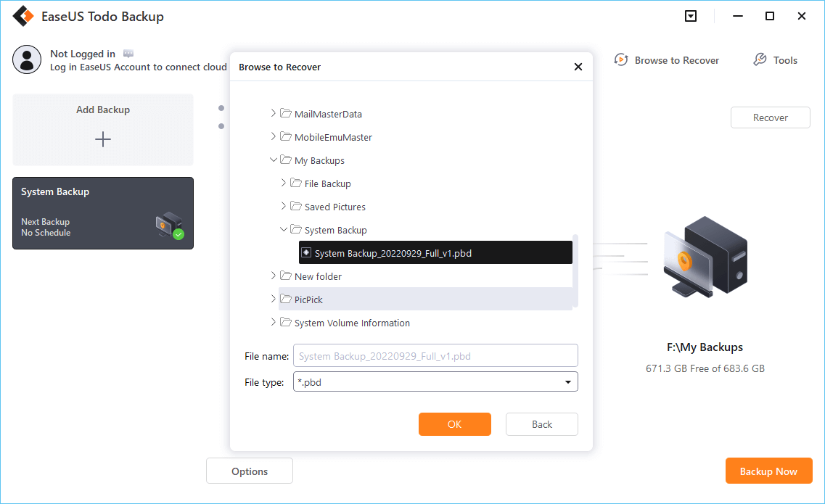
Task: Open the Tools wrench icon
Action: 760,60
